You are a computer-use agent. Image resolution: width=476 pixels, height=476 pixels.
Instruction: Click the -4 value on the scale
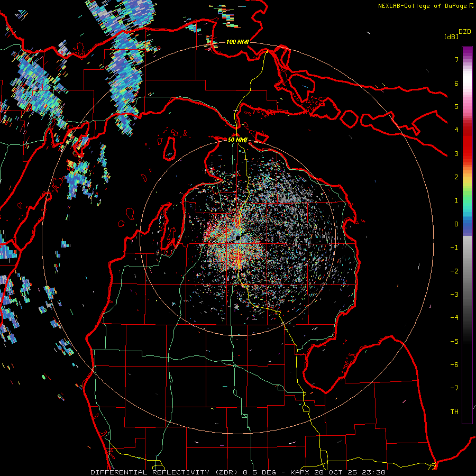(x=454, y=318)
